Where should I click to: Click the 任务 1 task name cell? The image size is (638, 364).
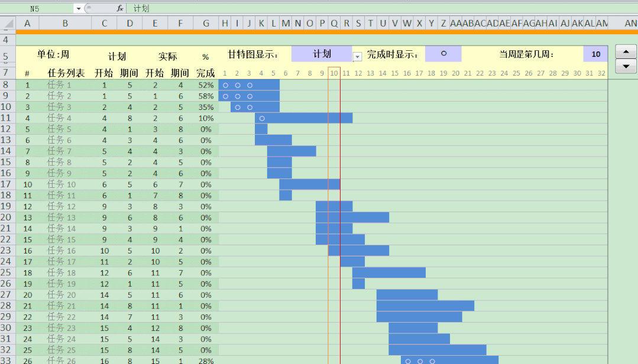[65, 85]
